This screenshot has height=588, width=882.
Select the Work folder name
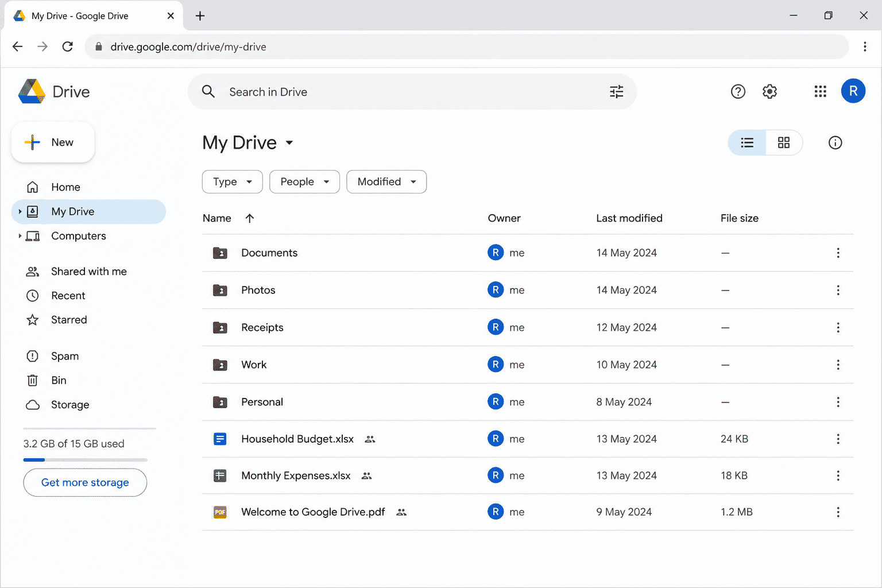click(x=254, y=365)
